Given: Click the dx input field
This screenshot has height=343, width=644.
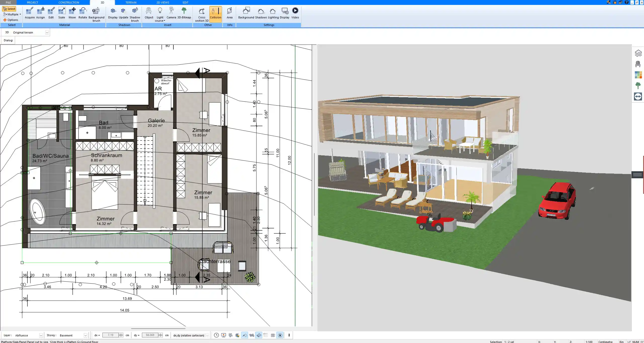Looking at the screenshot, I should pos(111,335).
